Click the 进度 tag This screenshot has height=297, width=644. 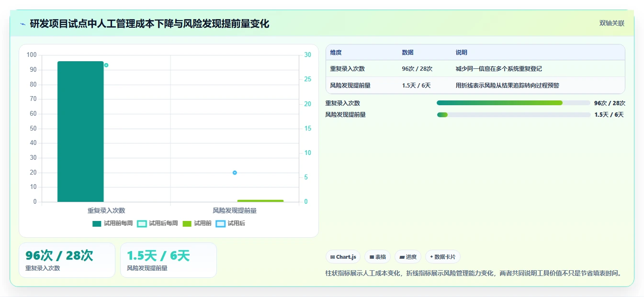point(408,257)
